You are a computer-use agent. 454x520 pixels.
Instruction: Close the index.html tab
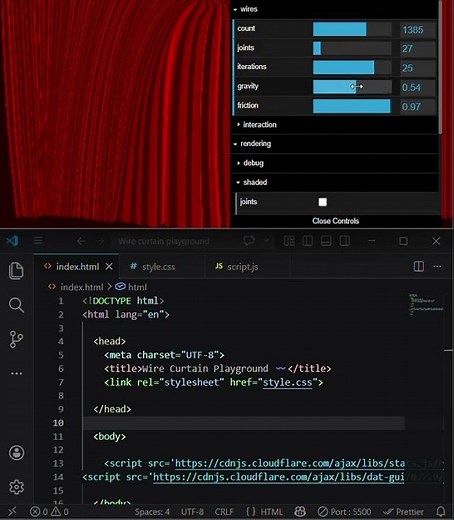(109, 266)
